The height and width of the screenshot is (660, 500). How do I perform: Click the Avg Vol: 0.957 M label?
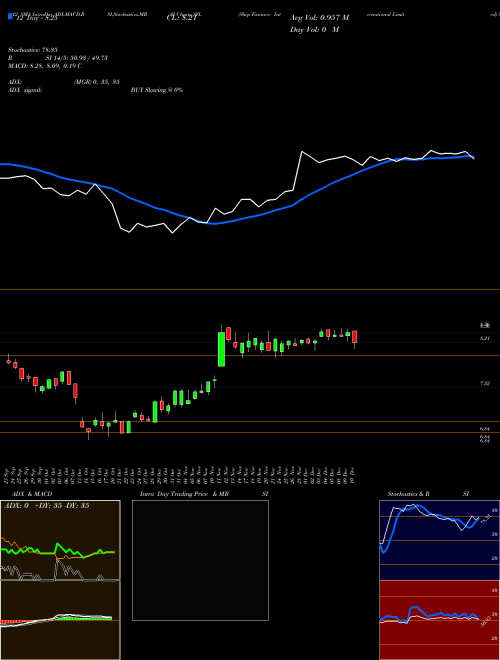click(x=319, y=18)
